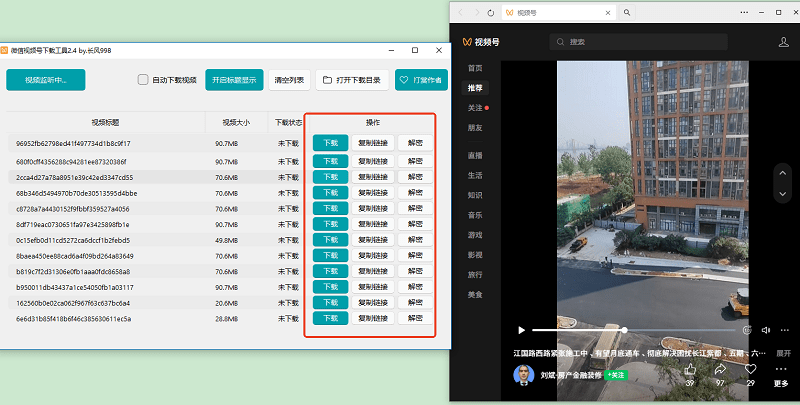This screenshot has width=800, height=405.
Task: Open 生活 category in the sidebar
Action: 475,175
